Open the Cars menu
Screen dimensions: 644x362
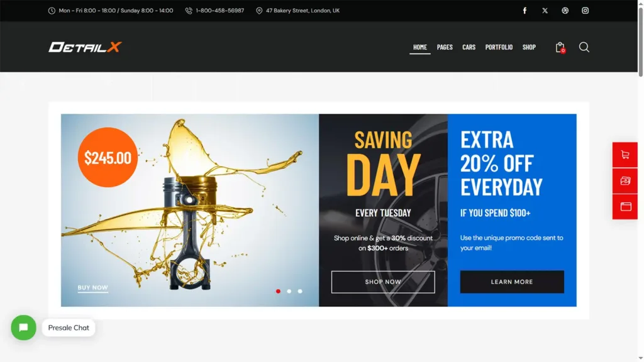click(x=469, y=47)
